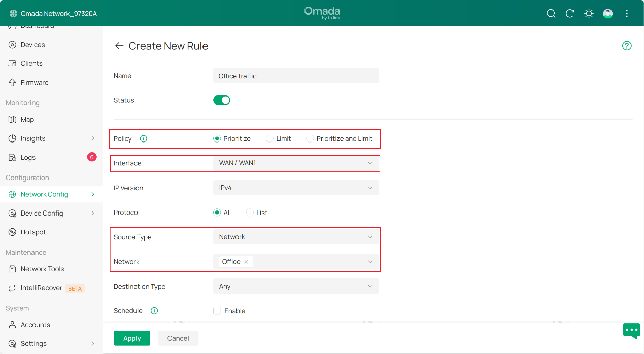644x354 pixels.
Task: Open the Destination Type dropdown
Action: coord(296,286)
